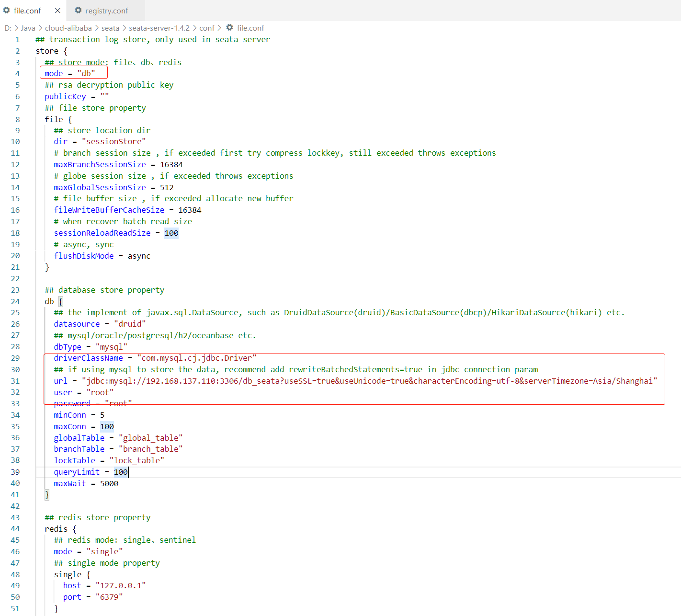The height and width of the screenshot is (616, 681).
Task: Click line number 4 in gutter
Action: [17, 74]
